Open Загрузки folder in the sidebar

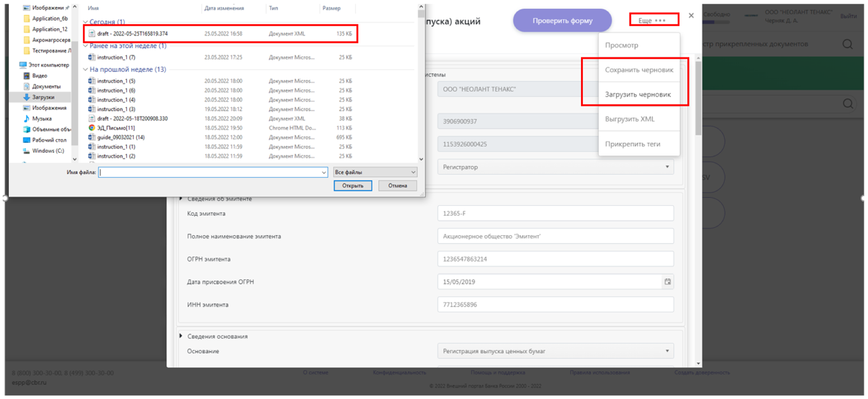click(x=43, y=97)
